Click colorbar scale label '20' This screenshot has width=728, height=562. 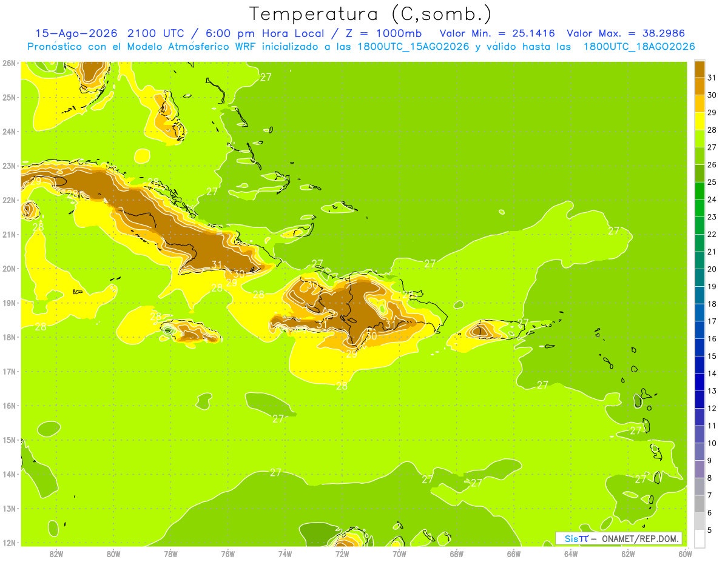(x=712, y=269)
